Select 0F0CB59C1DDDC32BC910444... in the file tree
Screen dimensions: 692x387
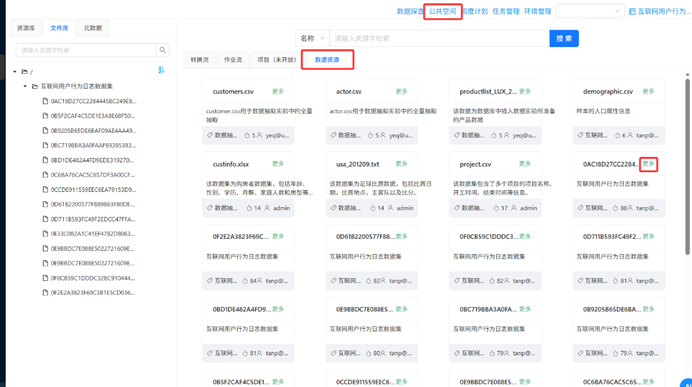click(93, 278)
